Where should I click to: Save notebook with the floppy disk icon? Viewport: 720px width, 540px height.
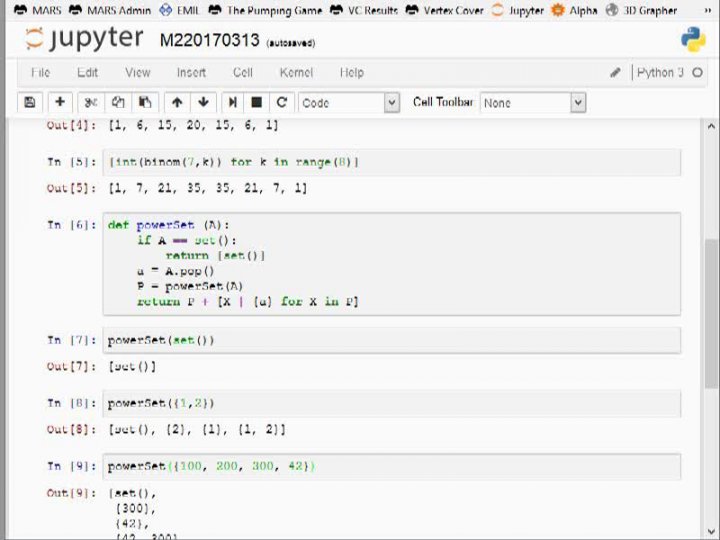[x=30, y=102]
